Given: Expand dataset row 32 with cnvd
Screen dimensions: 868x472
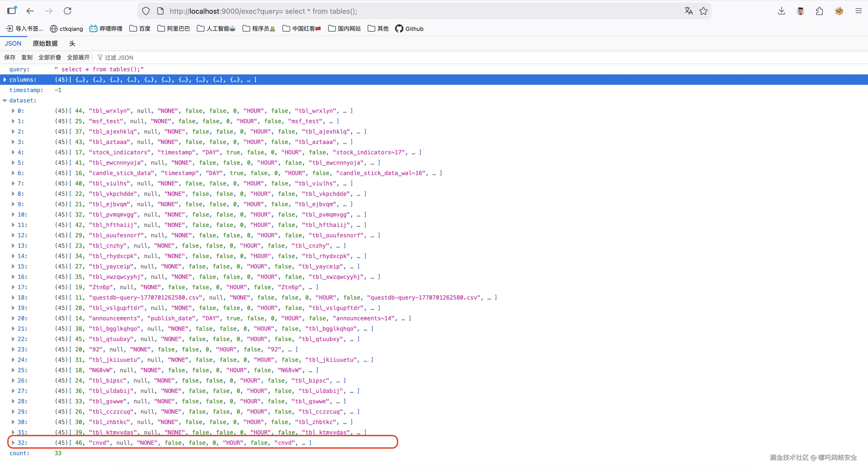Looking at the screenshot, I should (13, 443).
